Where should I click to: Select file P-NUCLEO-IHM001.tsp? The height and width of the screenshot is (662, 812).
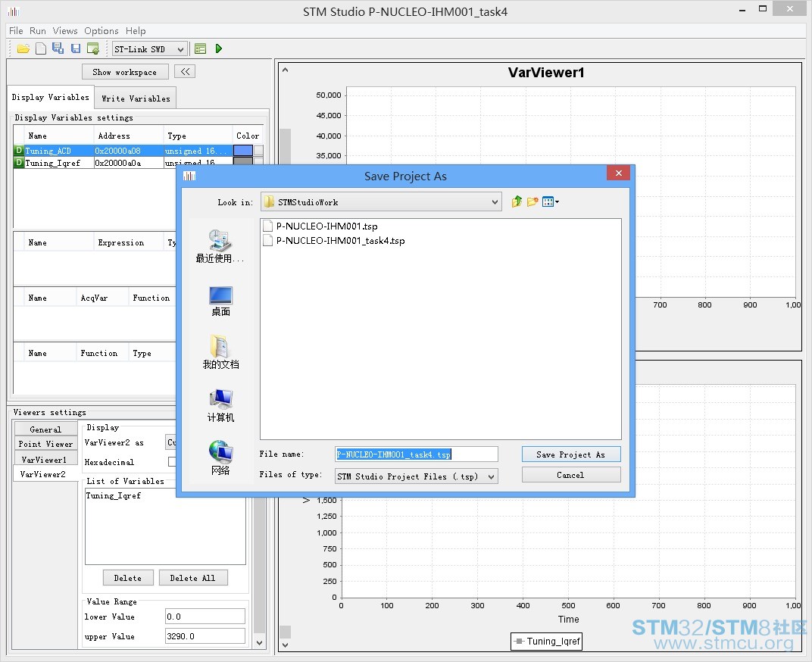(x=320, y=226)
